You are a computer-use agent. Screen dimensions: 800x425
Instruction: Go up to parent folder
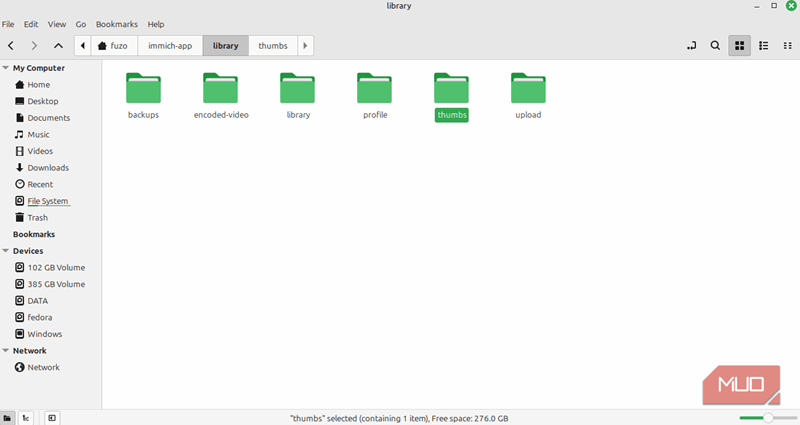click(x=58, y=45)
